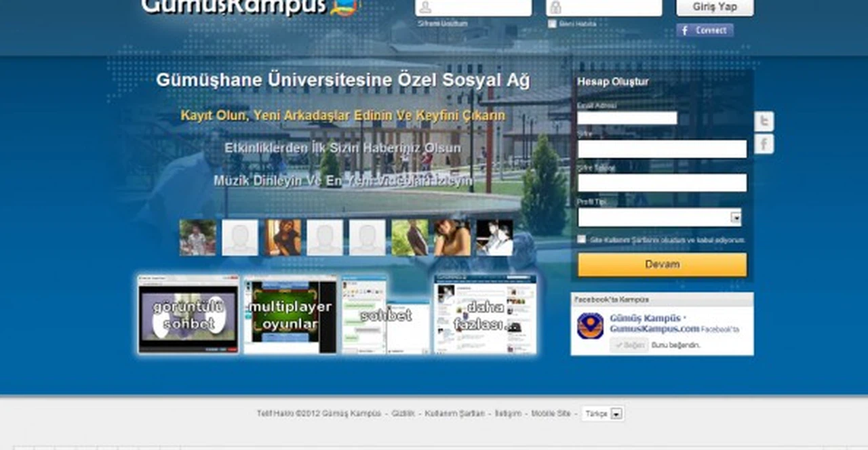Click the Twitter icon on right edge
Viewport: 868px width, 450px height.
tap(764, 121)
